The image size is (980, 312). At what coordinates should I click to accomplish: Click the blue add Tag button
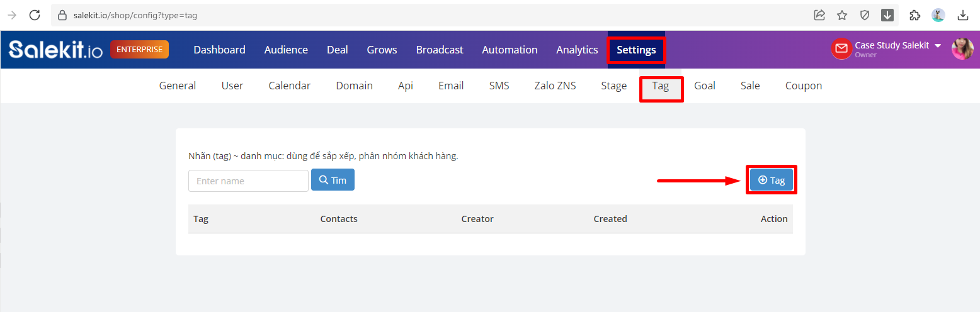coord(772,180)
